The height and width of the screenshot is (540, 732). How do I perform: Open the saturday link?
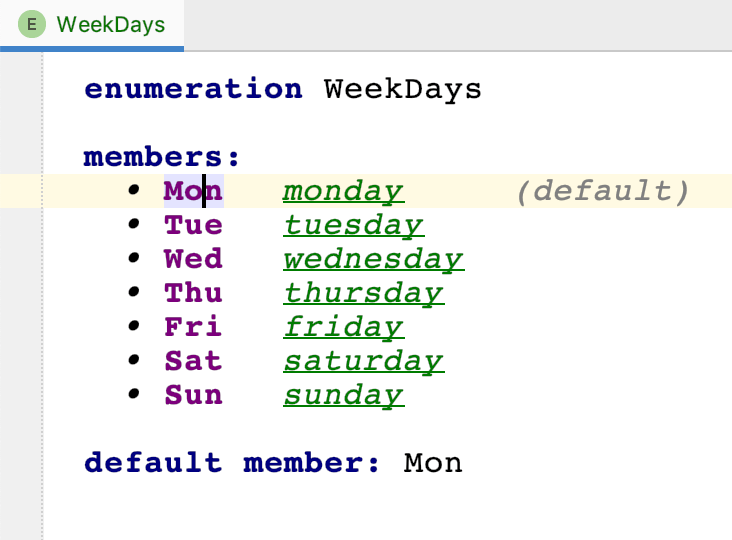363,361
